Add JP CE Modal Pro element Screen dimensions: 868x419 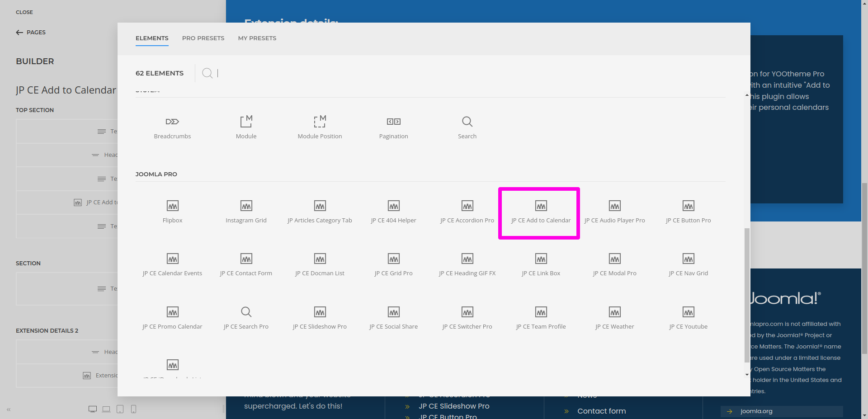point(614,265)
